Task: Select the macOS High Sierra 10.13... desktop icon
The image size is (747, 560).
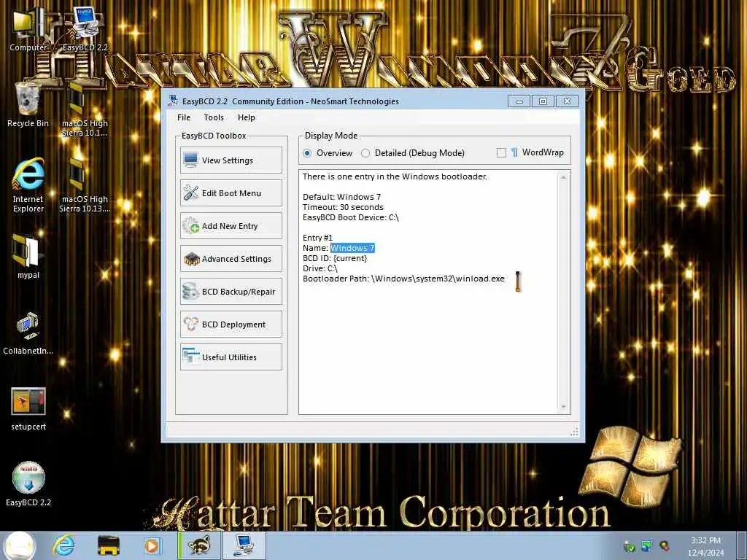Action: pyautogui.click(x=85, y=184)
